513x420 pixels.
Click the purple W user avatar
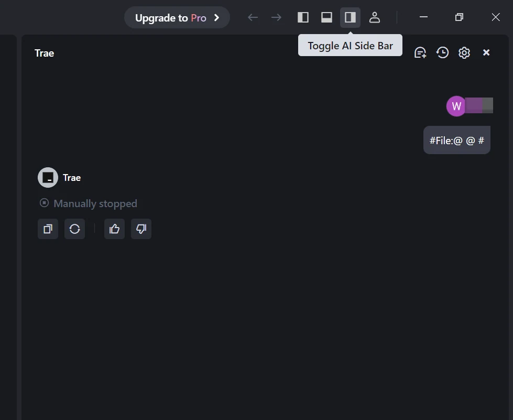pos(456,106)
